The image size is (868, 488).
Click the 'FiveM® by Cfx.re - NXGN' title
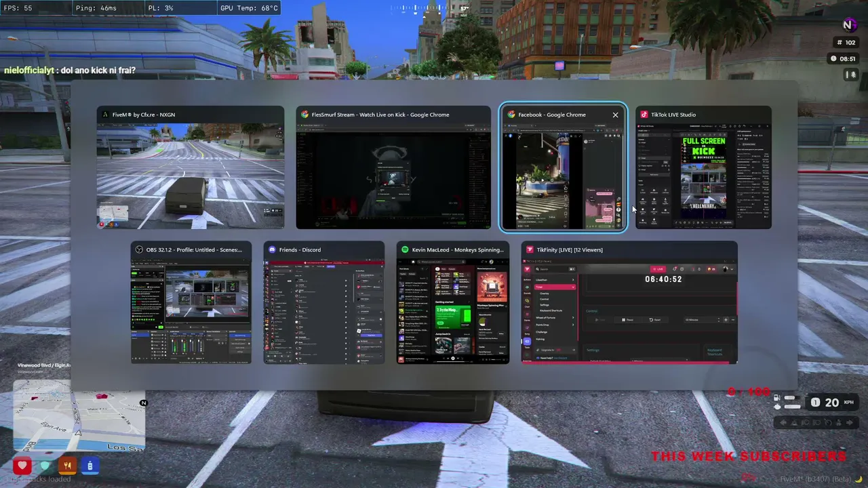[144, 115]
